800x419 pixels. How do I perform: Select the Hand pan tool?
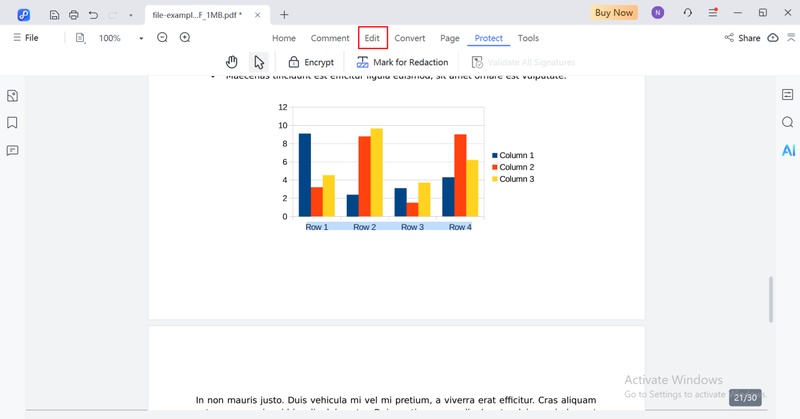[x=232, y=62]
